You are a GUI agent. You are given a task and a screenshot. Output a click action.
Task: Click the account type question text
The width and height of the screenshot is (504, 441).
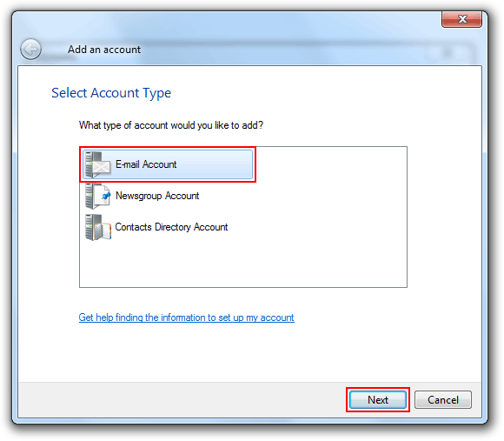click(x=171, y=125)
